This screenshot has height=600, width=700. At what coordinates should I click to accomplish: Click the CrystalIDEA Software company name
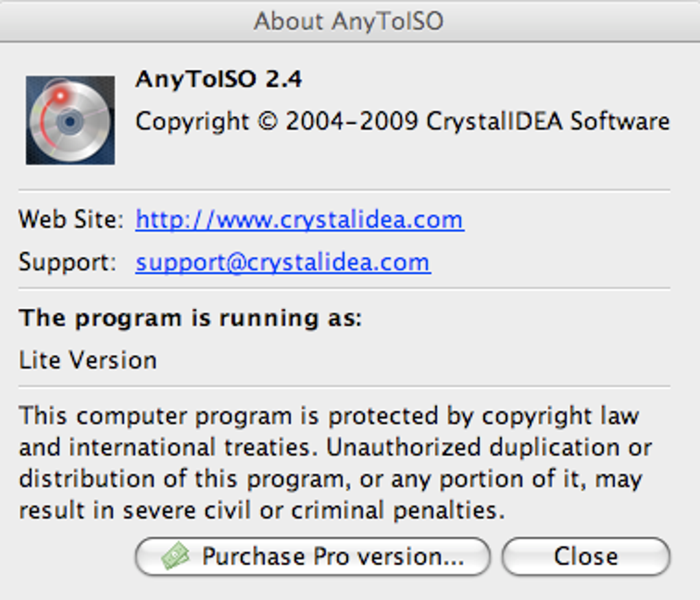[x=548, y=122]
